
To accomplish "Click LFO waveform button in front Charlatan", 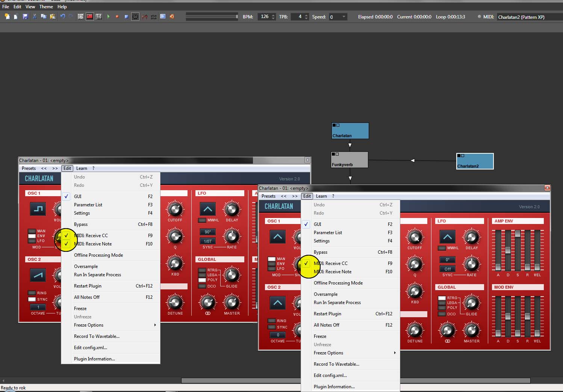I will [x=447, y=237].
